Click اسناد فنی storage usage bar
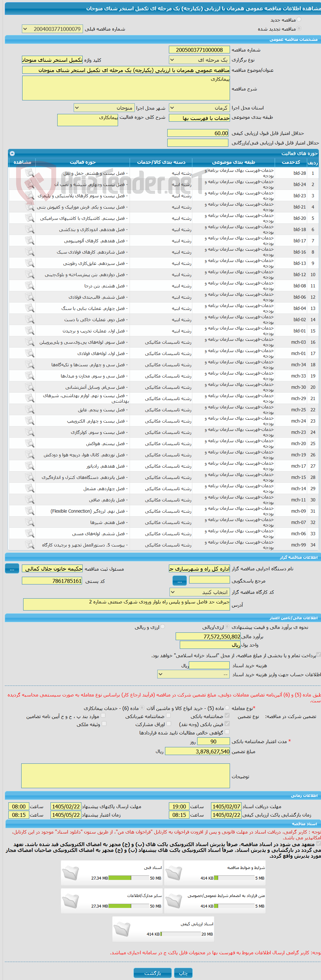 click(x=129, y=878)
